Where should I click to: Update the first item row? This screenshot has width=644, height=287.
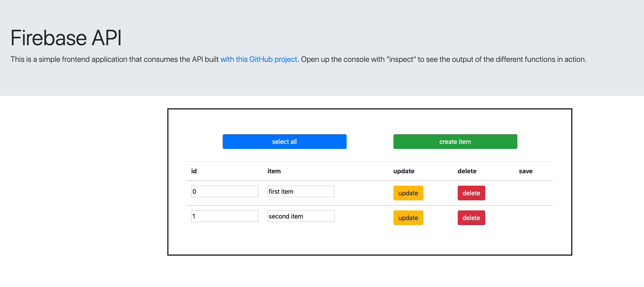pos(408,193)
